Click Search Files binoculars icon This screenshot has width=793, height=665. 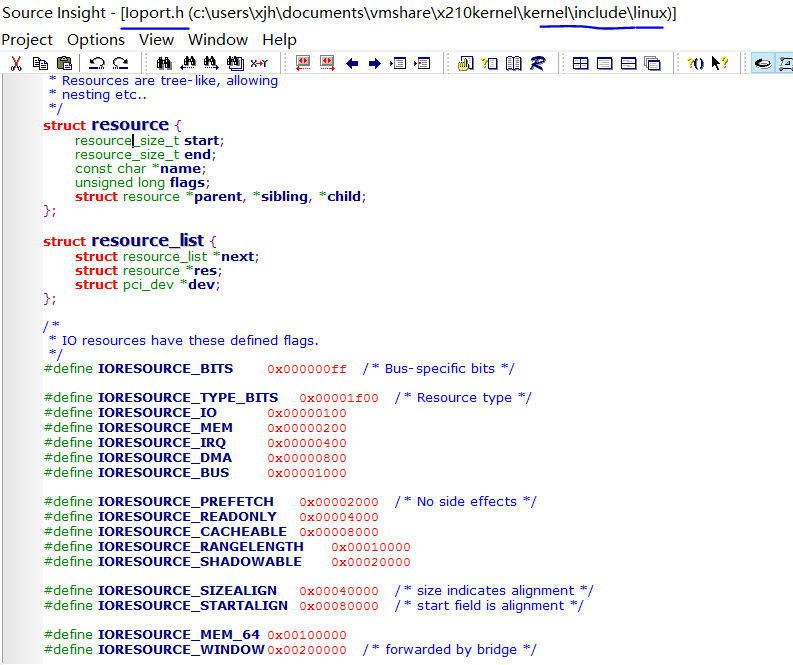pos(235,63)
